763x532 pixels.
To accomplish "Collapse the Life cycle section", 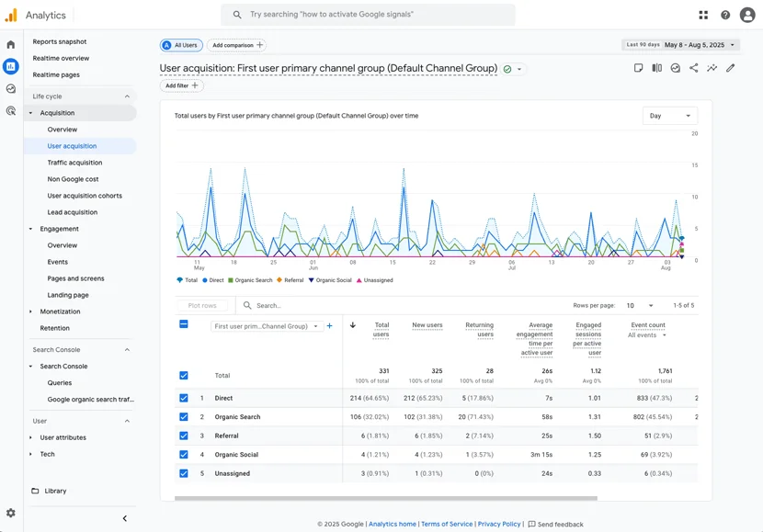I will tap(127, 96).
